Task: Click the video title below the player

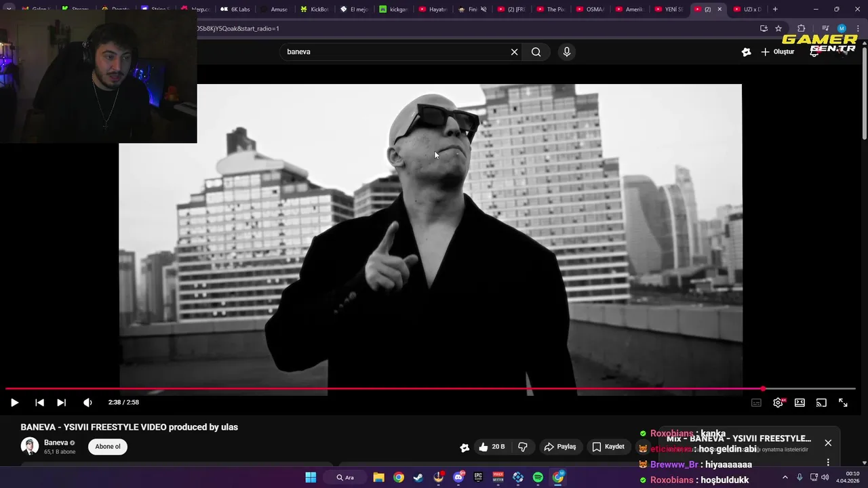Action: point(129,427)
